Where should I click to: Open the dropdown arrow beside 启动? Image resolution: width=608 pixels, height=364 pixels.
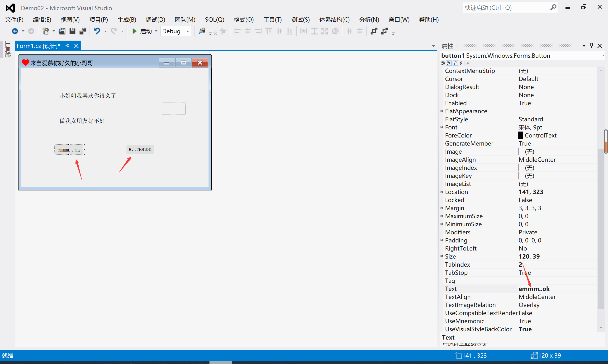[x=156, y=31]
